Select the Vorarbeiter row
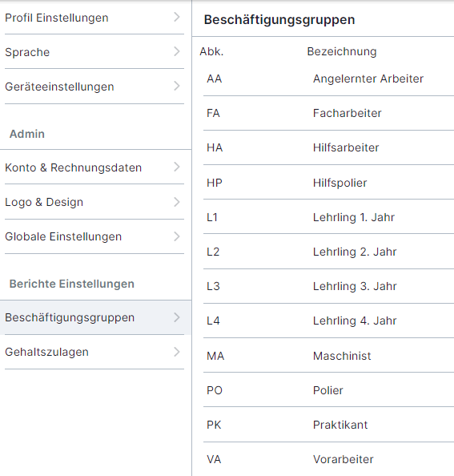 click(x=328, y=459)
